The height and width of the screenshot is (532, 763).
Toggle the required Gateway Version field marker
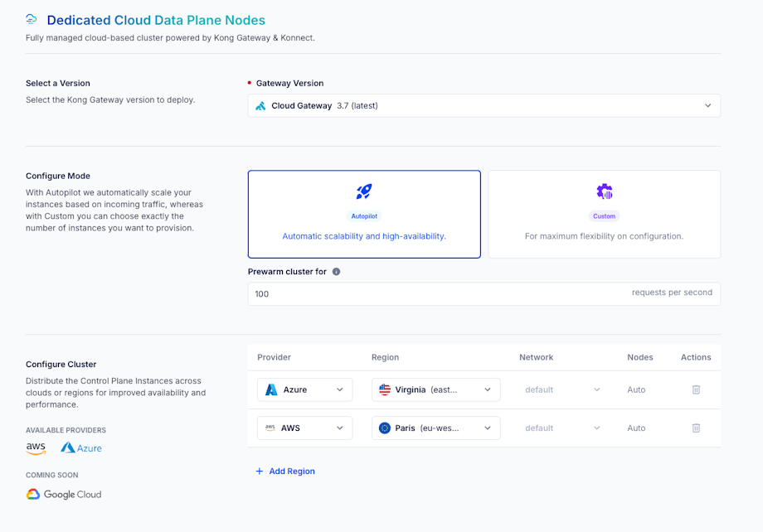pyautogui.click(x=250, y=83)
